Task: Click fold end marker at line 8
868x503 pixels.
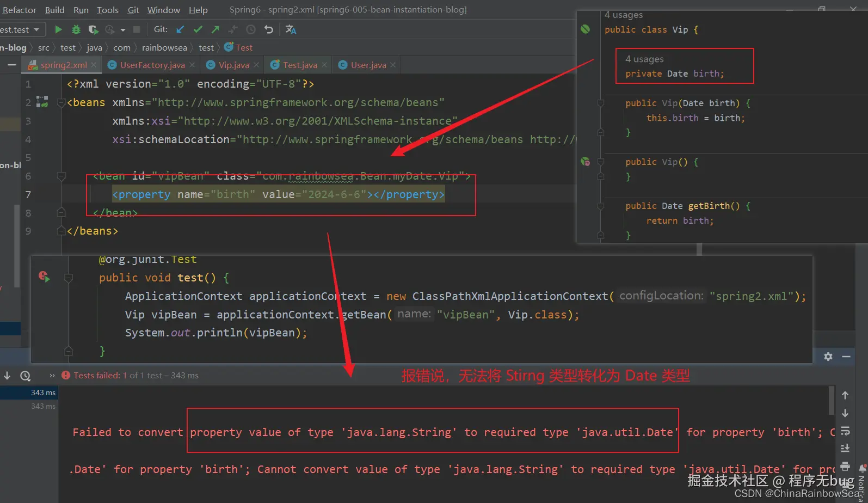Action: pyautogui.click(x=61, y=212)
